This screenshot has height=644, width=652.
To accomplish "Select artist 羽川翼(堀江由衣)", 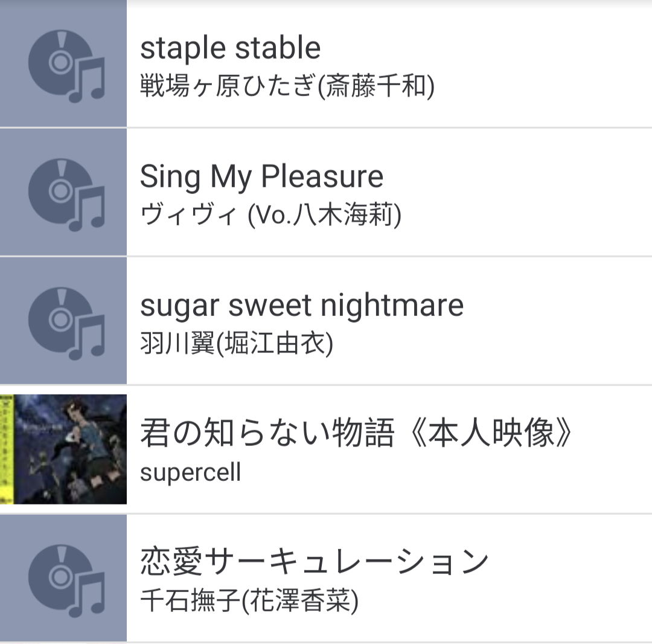I will click(237, 344).
